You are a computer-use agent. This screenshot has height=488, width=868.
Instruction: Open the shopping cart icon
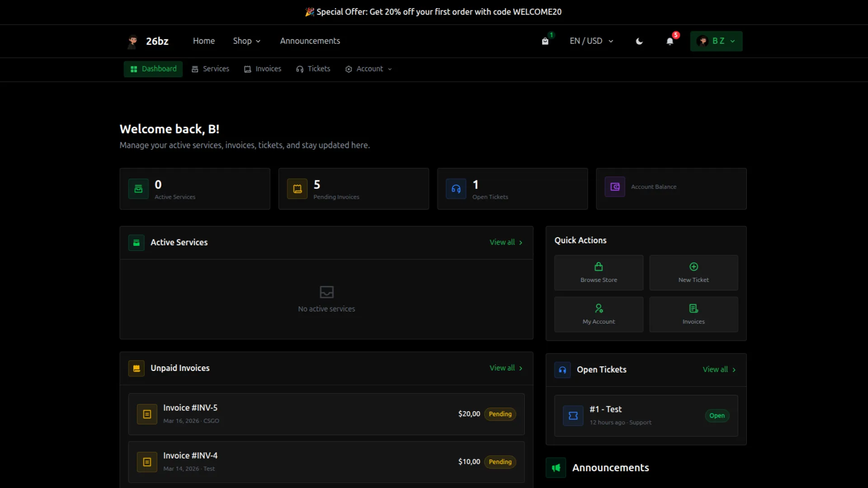tap(545, 41)
